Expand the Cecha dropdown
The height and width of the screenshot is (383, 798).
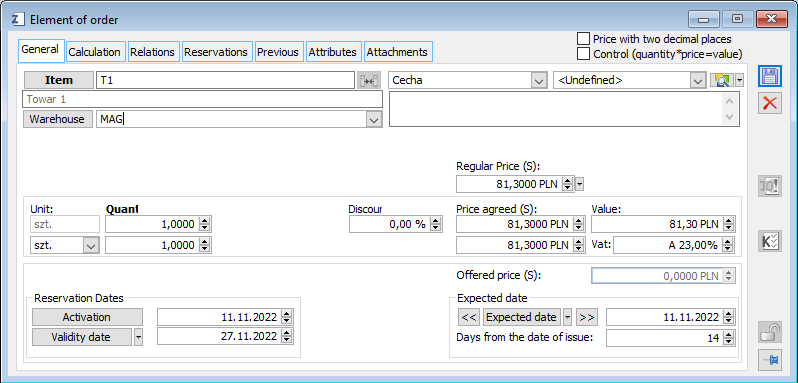coord(538,80)
